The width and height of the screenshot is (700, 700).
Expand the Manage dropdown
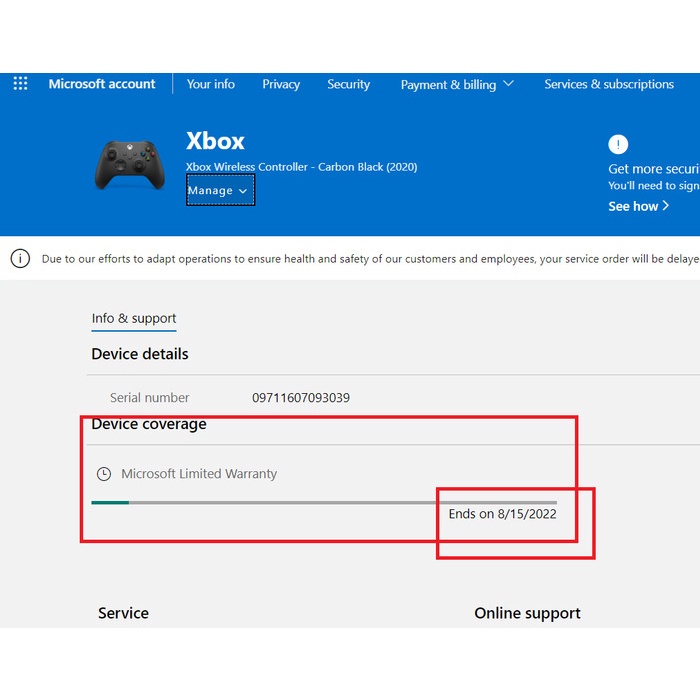(221, 190)
